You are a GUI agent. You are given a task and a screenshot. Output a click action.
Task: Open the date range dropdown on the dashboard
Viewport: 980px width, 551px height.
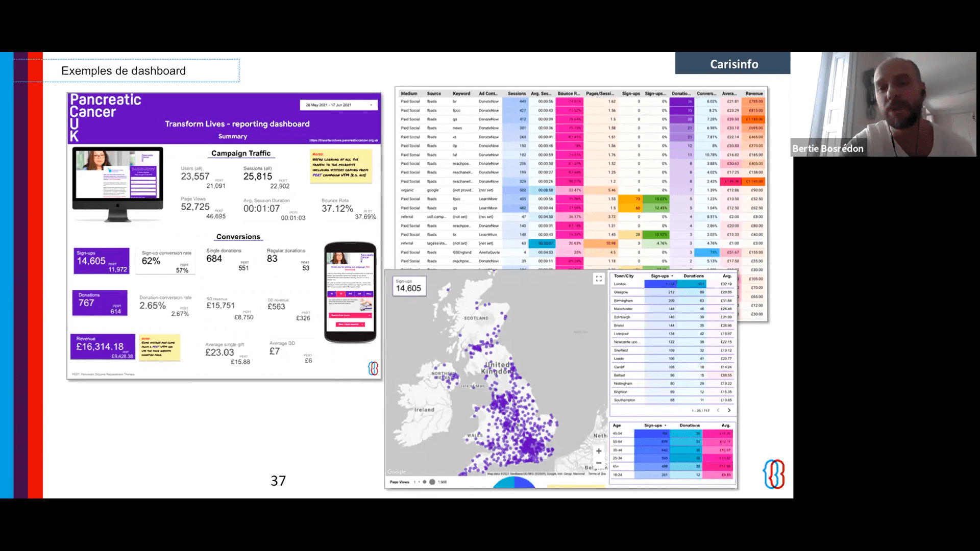point(339,105)
